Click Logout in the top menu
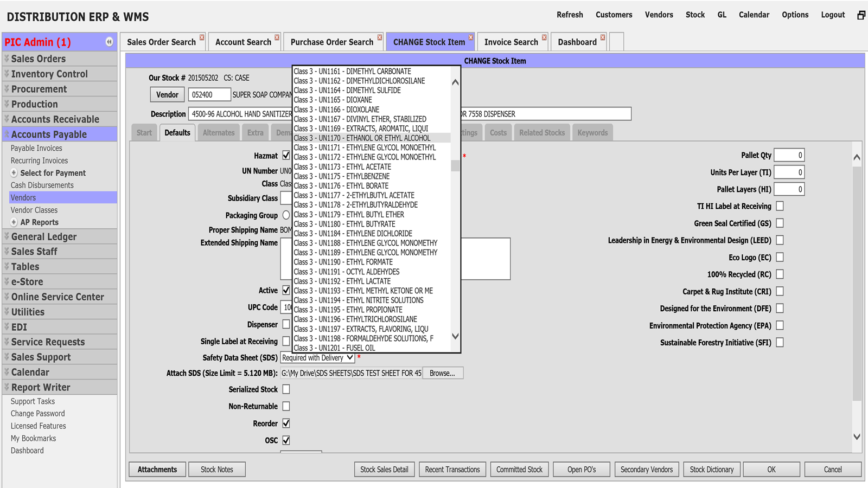 coord(833,15)
